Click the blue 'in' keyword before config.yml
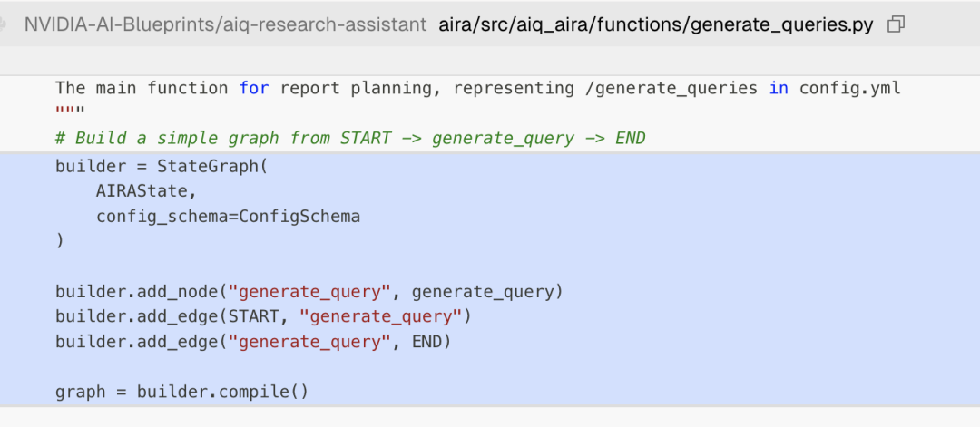Screen dimensions: 980x427 (778, 88)
